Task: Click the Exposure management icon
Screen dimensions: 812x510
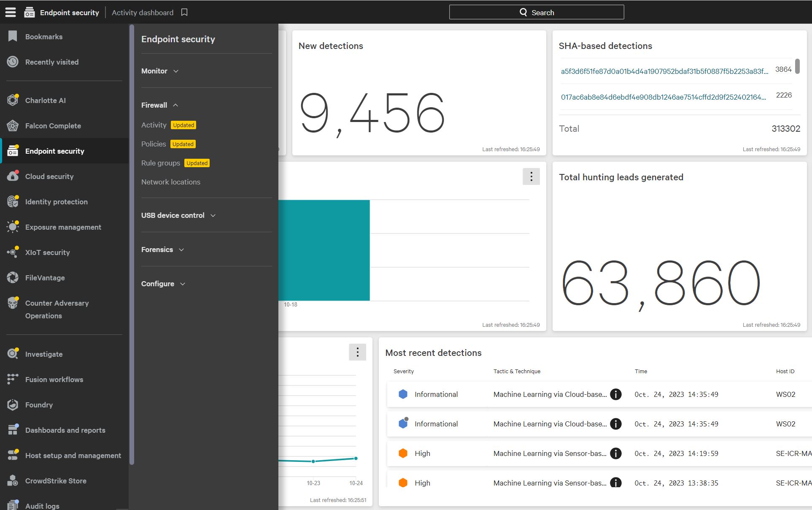Action: (x=13, y=227)
